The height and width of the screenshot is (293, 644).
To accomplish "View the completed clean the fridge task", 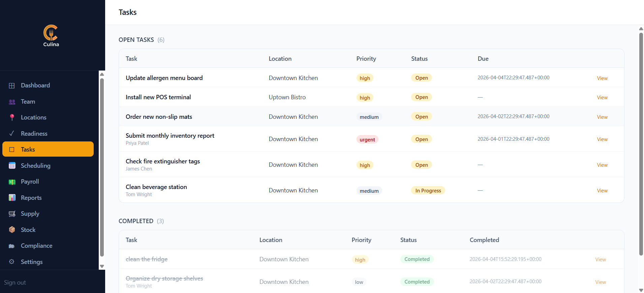I will 600,259.
